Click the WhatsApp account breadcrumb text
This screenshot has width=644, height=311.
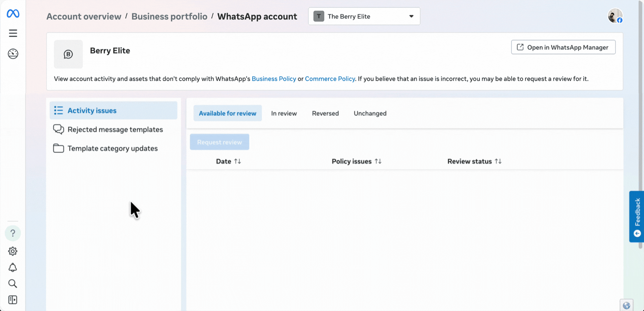[257, 16]
